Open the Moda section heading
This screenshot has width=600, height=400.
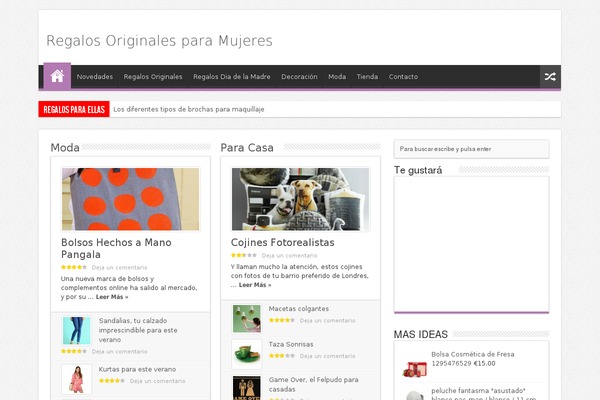point(65,147)
